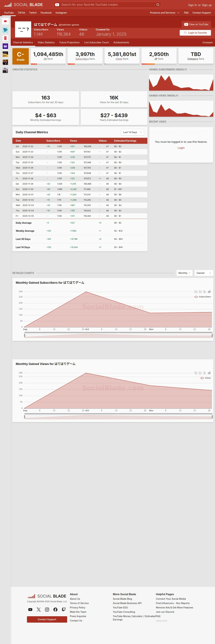Click red Contact Support footer button

pos(47,619)
